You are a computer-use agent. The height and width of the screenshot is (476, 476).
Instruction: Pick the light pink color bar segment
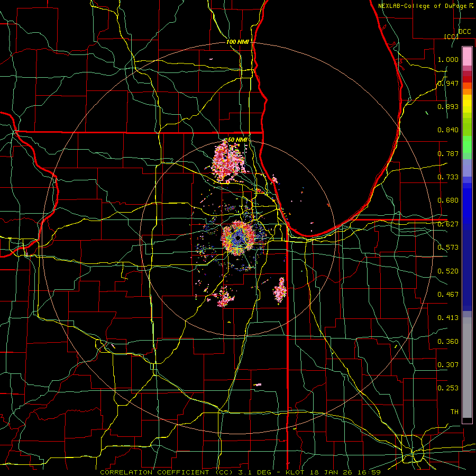coord(467,57)
